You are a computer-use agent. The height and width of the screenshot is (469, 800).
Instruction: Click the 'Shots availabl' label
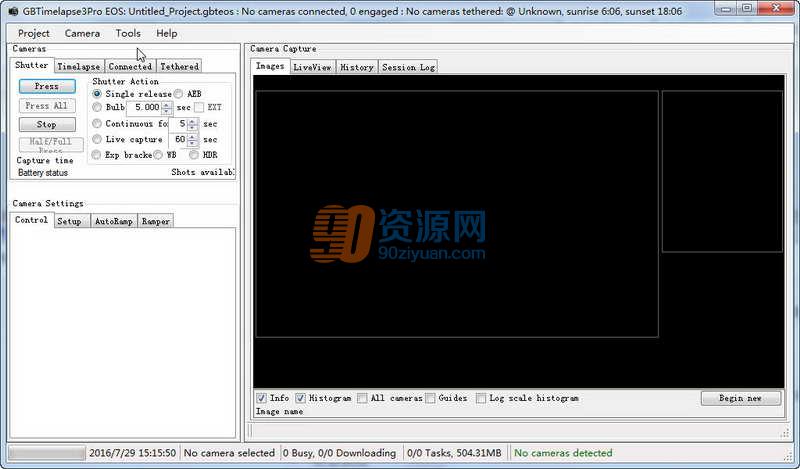(x=203, y=172)
